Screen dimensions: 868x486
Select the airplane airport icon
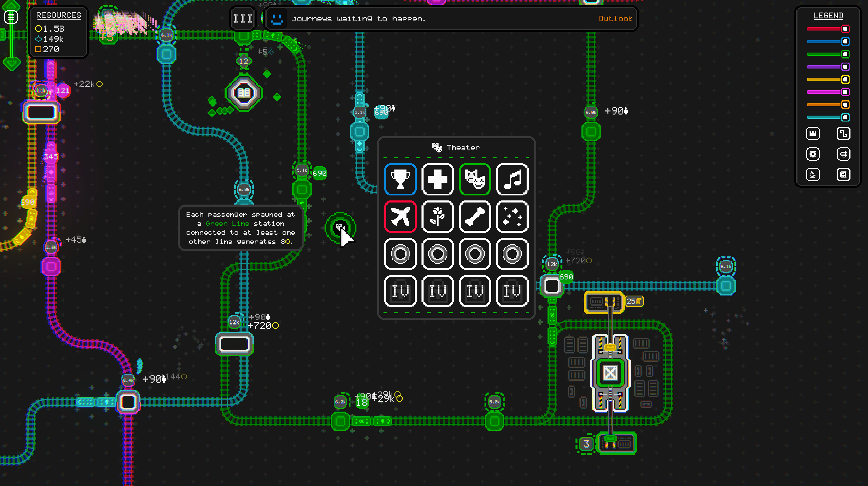tap(400, 217)
